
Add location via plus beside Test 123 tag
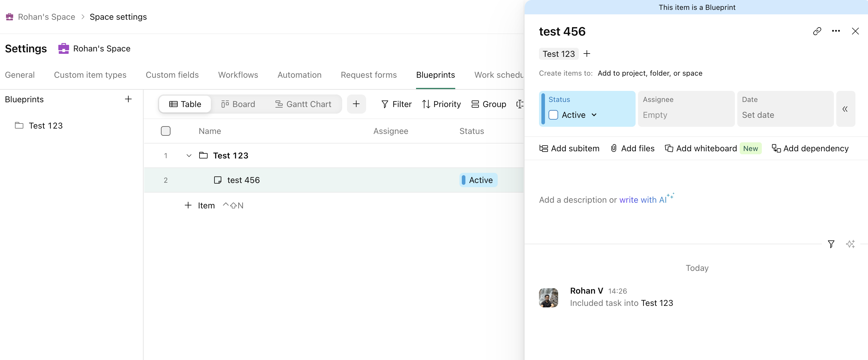587,54
